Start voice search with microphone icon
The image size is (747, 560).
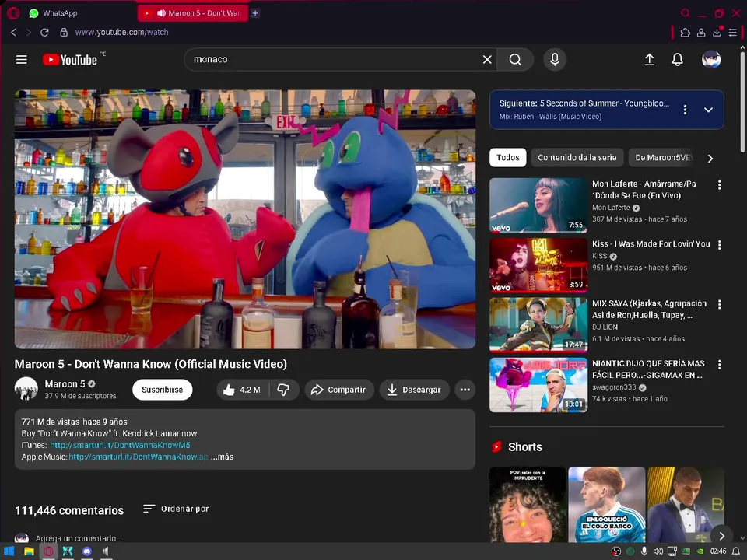[x=555, y=60]
